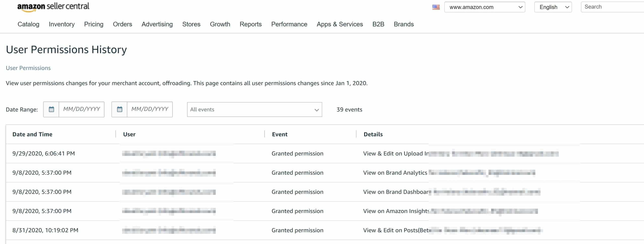This screenshot has height=244, width=644.
Task: Open the Brands menu
Action: pos(404,24)
